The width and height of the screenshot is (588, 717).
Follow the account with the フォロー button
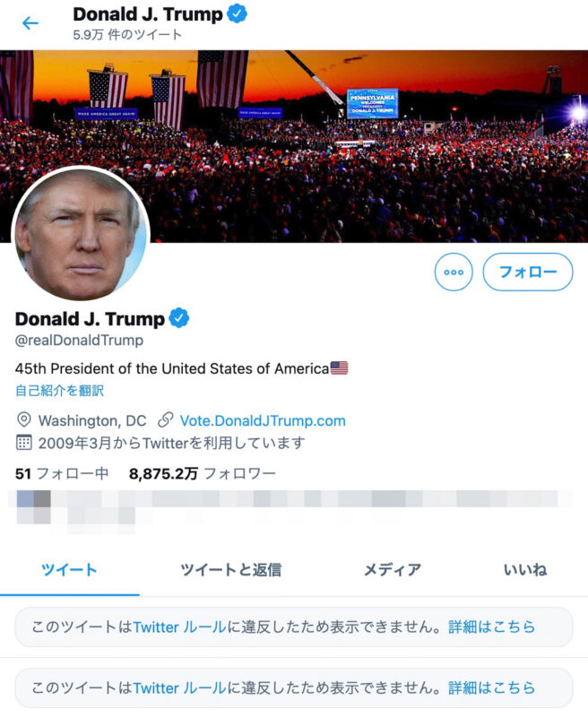tap(528, 272)
